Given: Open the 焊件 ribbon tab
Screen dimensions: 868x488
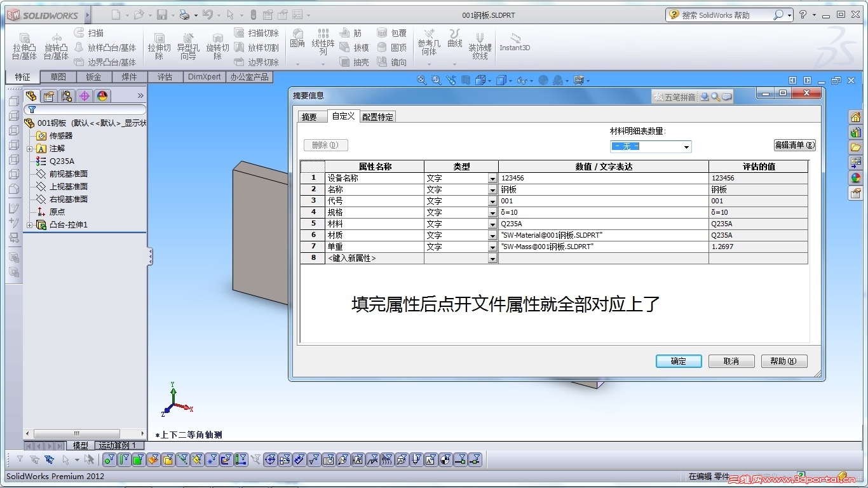Looking at the screenshot, I should (130, 77).
